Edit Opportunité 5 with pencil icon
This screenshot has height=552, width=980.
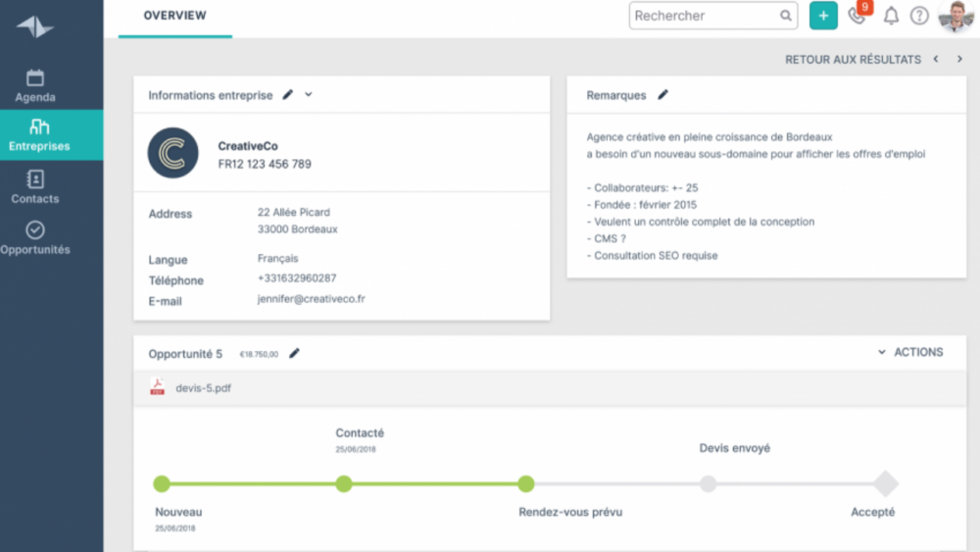point(295,353)
